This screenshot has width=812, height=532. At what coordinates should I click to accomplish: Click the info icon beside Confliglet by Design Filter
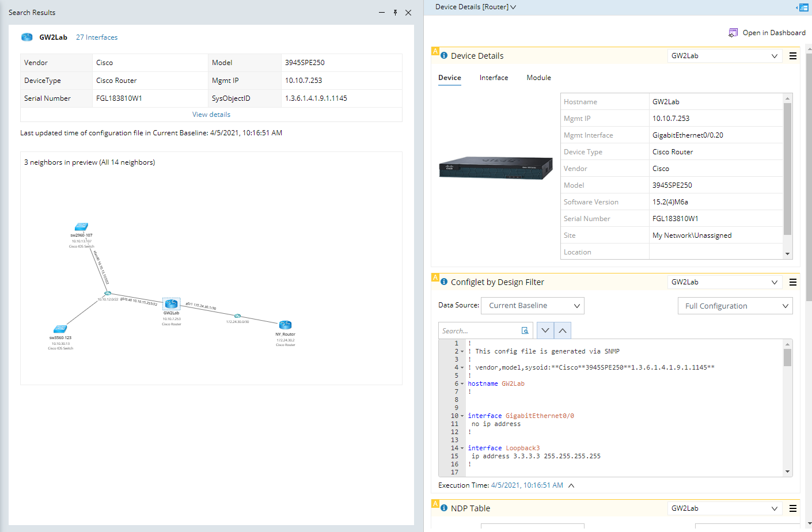[442, 282]
